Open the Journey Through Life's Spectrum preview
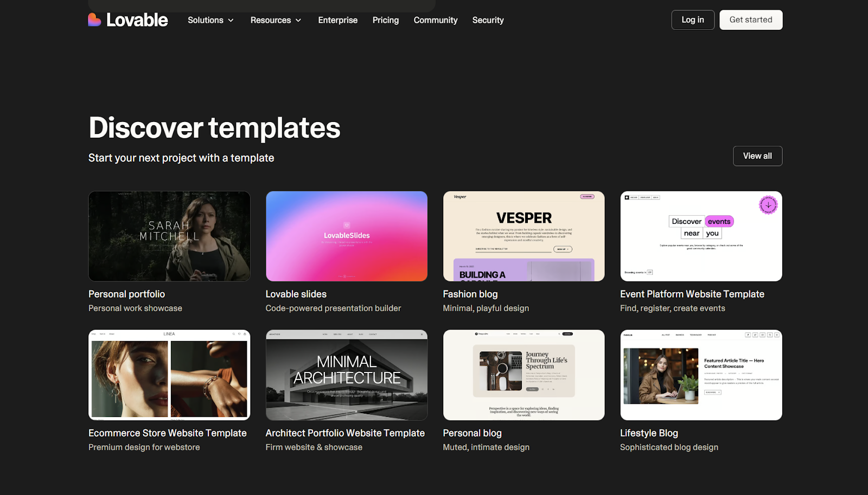868x495 pixels. click(x=524, y=375)
